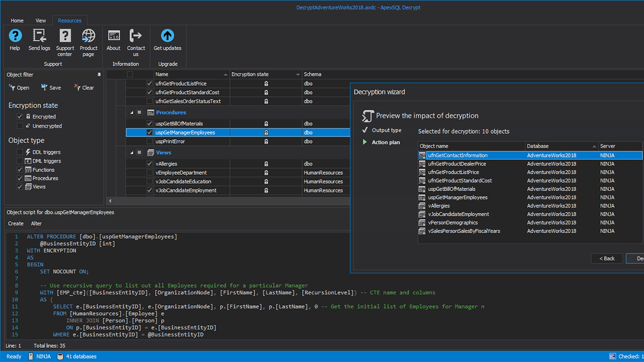Collapse the Views group

pos(132,153)
